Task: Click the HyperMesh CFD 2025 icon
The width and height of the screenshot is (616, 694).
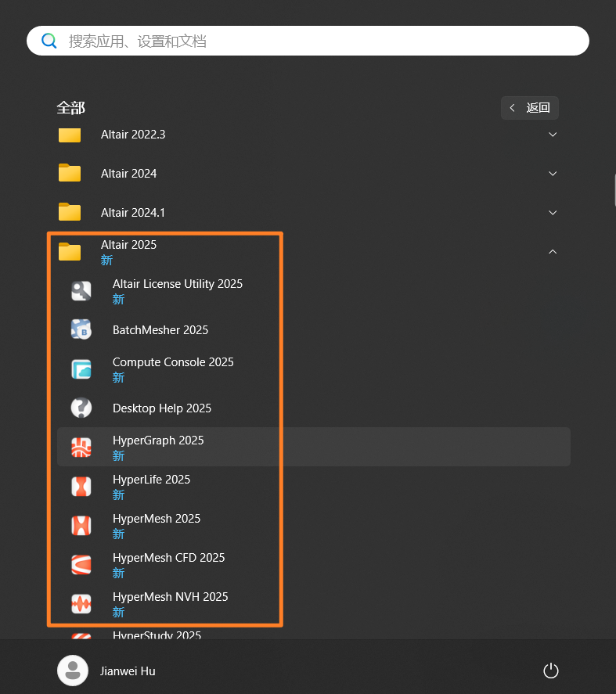Action: pyautogui.click(x=81, y=565)
